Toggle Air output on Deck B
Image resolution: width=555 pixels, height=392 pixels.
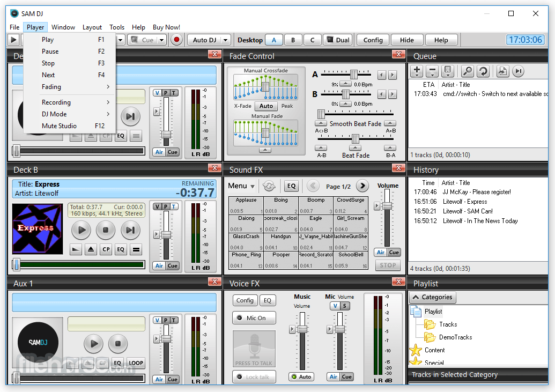pos(159,266)
